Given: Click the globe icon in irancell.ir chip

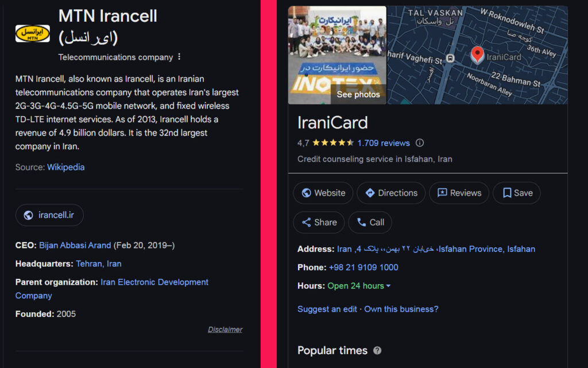Looking at the screenshot, I should point(29,215).
